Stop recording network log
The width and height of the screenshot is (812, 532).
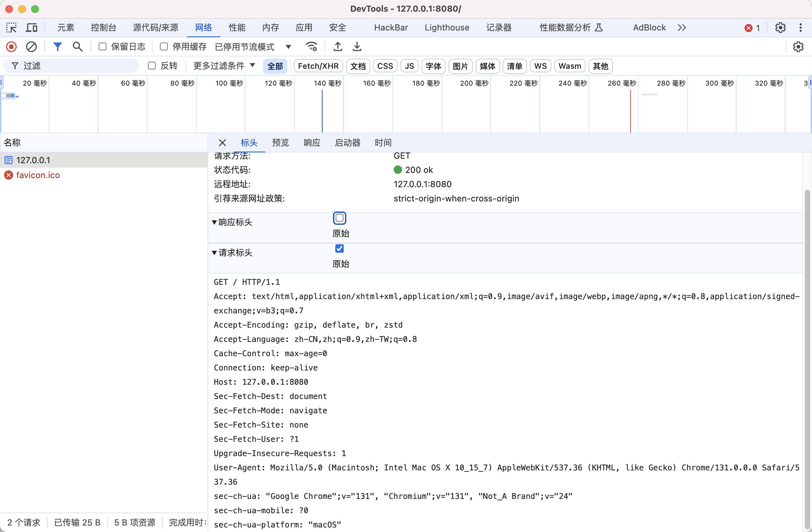(x=11, y=47)
